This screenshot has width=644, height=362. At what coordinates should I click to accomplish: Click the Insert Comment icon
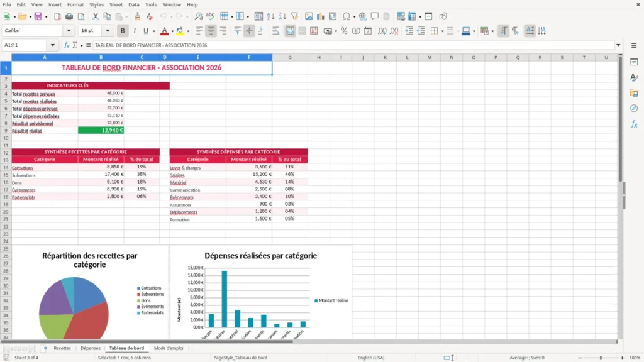point(375,16)
